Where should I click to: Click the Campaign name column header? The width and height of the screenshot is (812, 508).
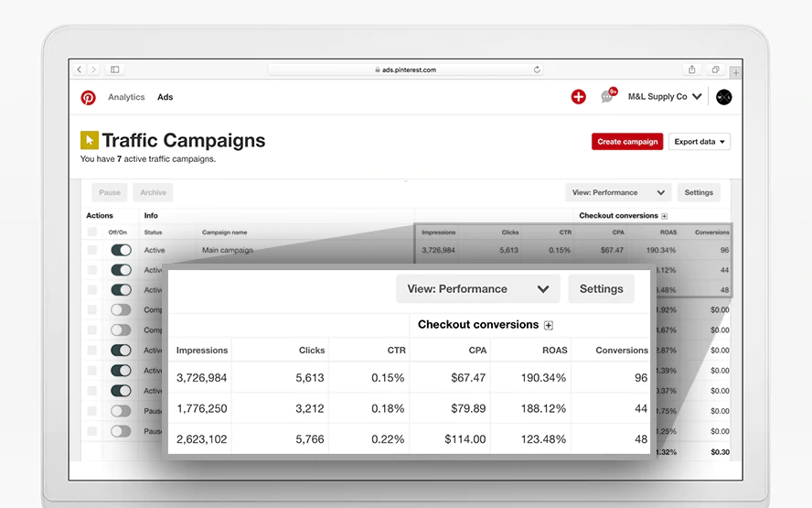(x=224, y=232)
